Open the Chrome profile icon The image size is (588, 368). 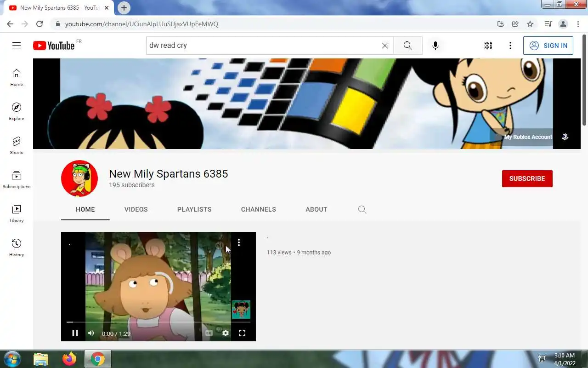coord(563,24)
